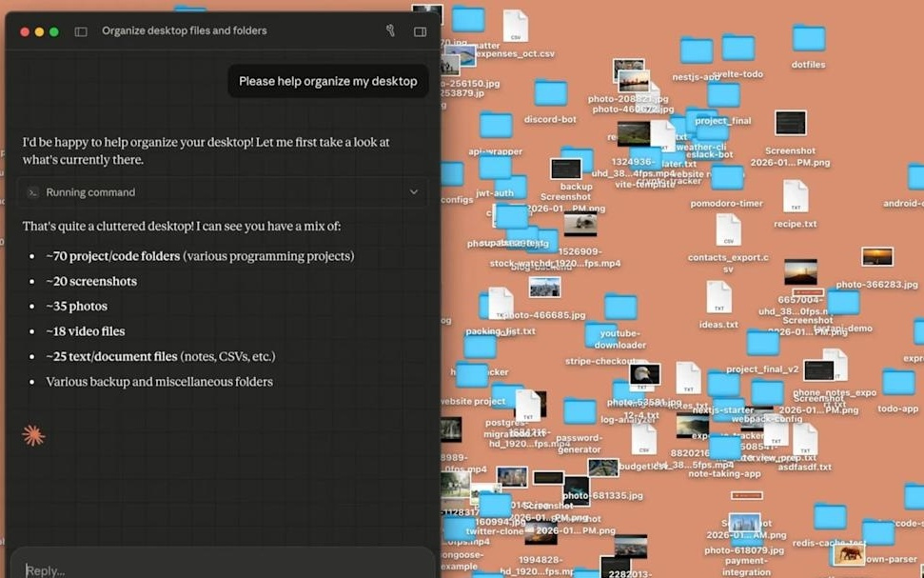
Task: Click the wrench tools icon in title bar
Action: coord(390,30)
